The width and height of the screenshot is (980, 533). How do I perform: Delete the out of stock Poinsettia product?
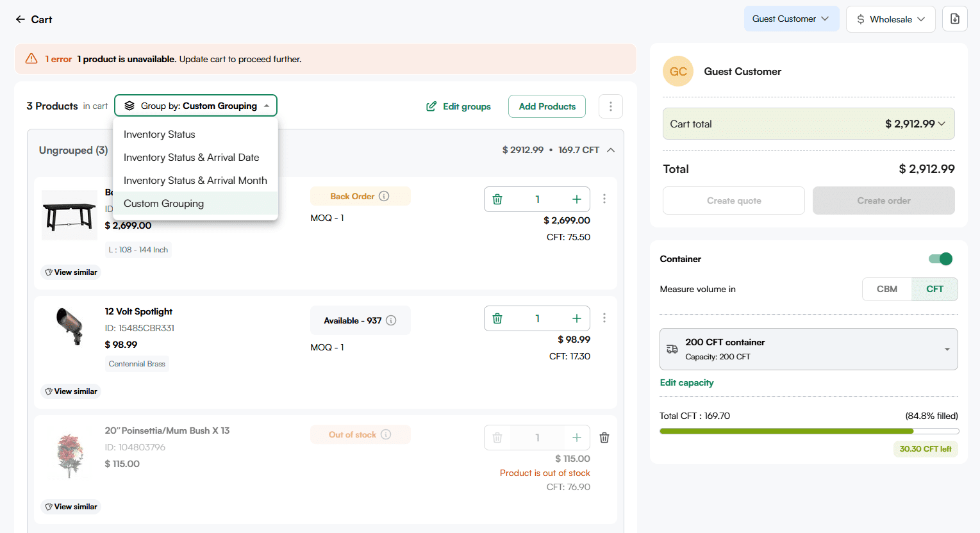(604, 438)
